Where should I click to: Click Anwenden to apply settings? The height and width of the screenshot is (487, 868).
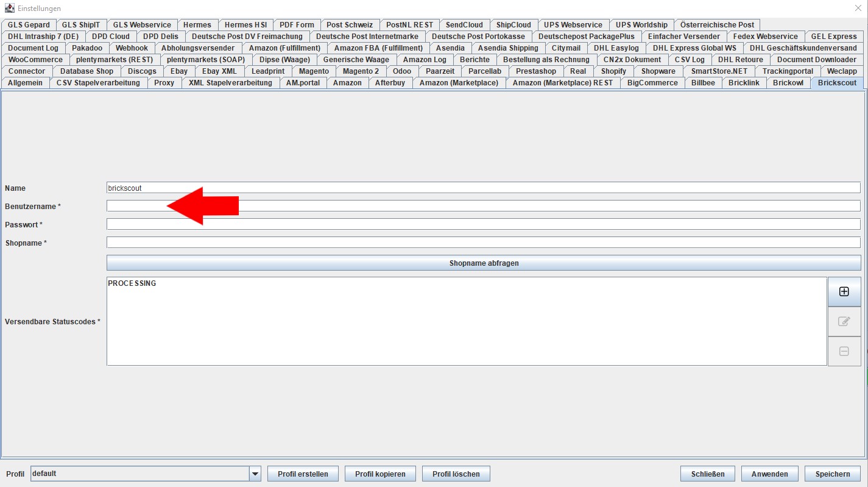(x=769, y=474)
